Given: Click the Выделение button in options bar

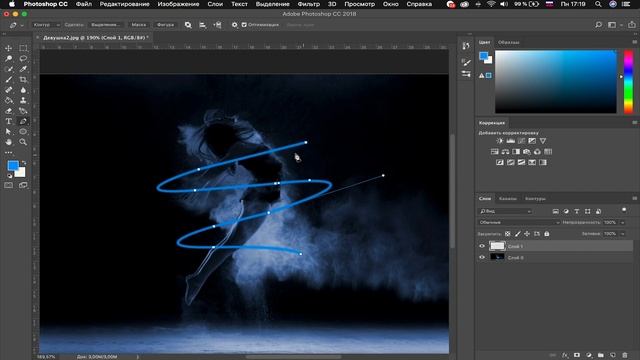Looking at the screenshot, I should coord(105,25).
